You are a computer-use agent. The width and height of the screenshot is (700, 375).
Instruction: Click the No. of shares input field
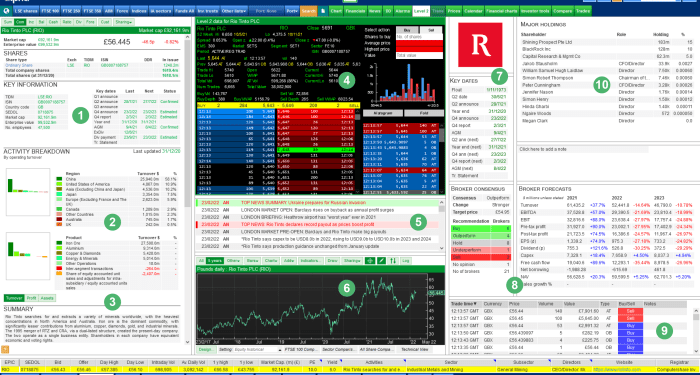tap(420, 37)
